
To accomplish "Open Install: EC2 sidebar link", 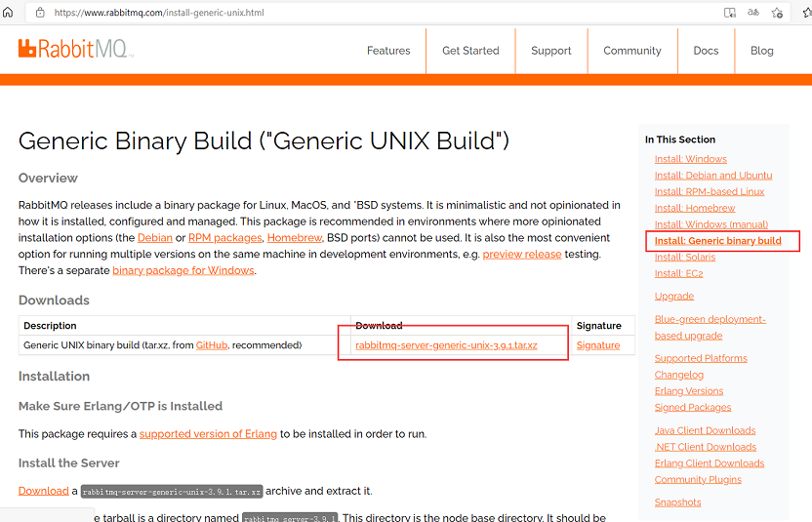I will tap(678, 273).
